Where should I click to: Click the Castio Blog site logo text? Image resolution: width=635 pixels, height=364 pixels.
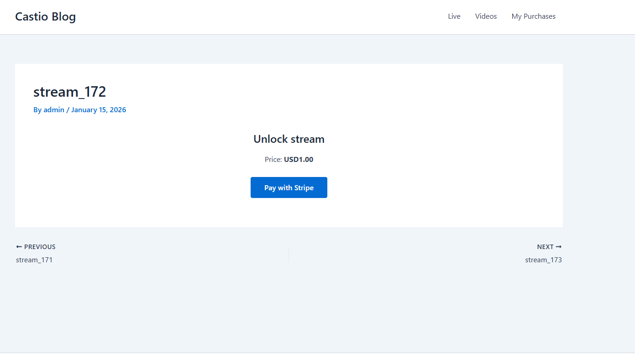(x=45, y=16)
